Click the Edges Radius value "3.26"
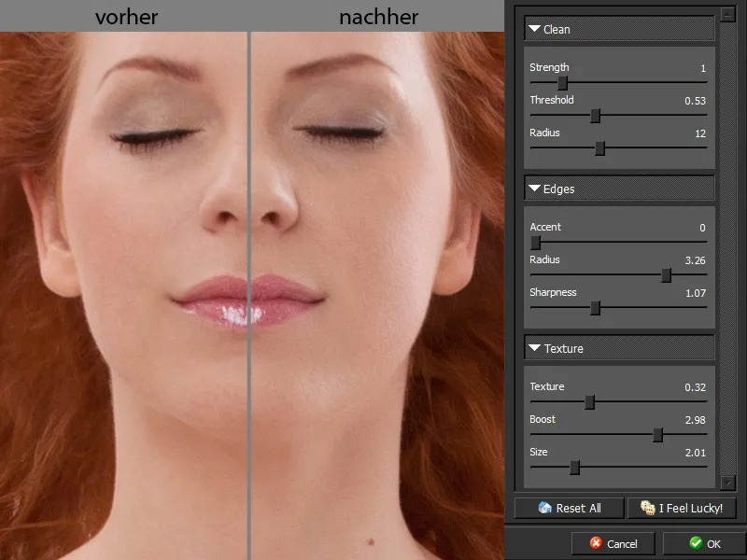 click(695, 260)
